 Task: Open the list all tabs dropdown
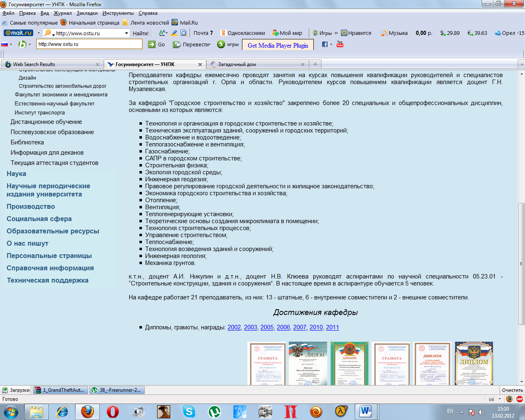pos(521,64)
